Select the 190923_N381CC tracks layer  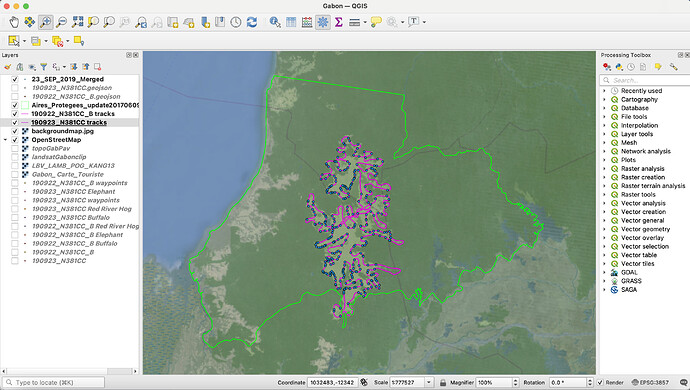69,122
